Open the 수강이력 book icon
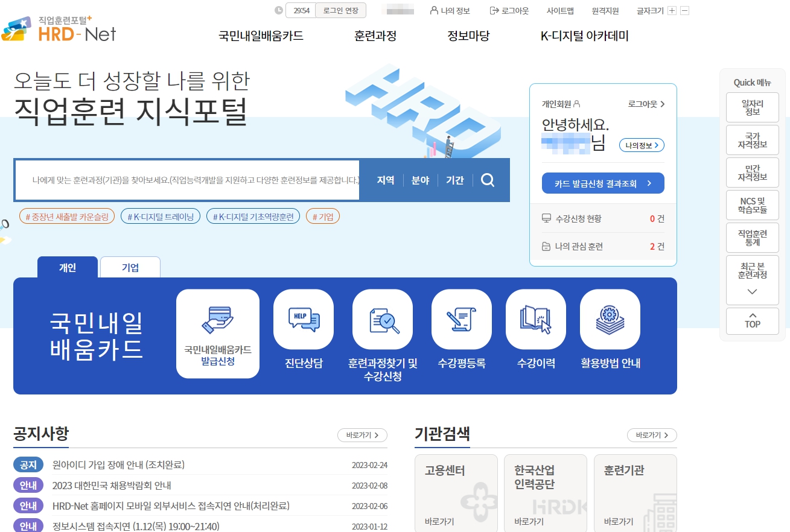Screen dimensions: 790x532 tap(536, 320)
